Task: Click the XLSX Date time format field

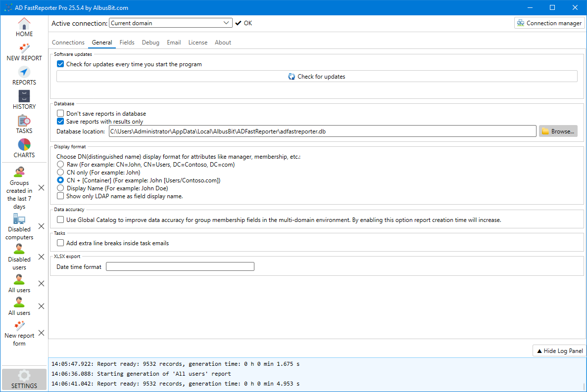Action: 180,266
